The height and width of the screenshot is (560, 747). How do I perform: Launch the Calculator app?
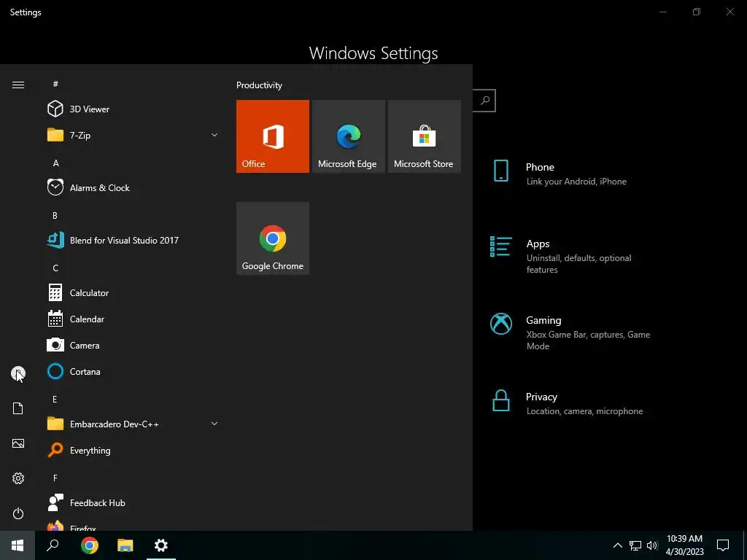point(133,293)
